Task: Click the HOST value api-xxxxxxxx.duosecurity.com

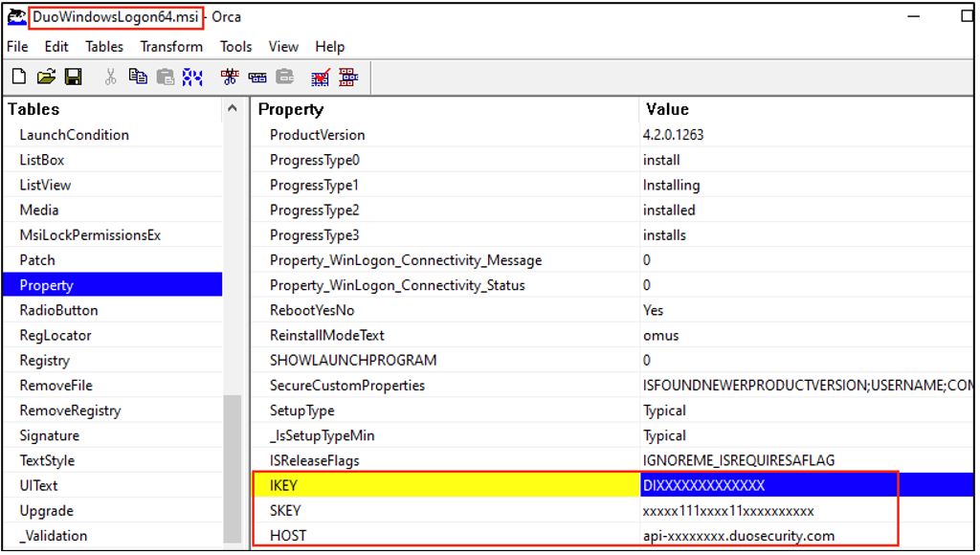Action: click(739, 536)
